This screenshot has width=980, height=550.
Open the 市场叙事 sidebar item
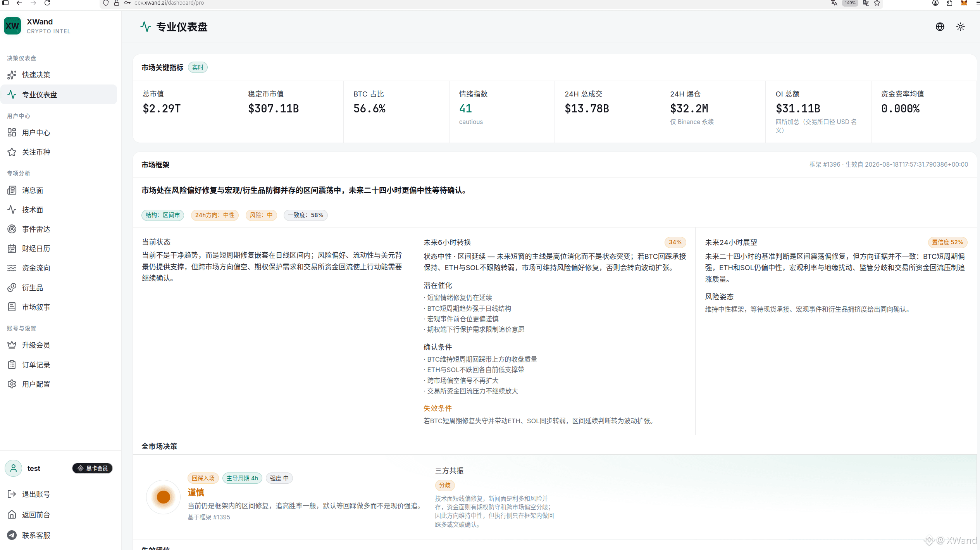tap(59, 307)
